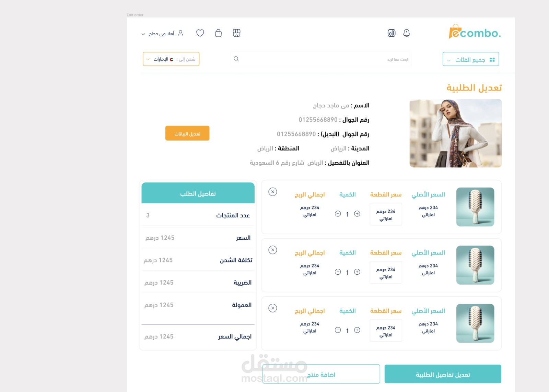Image resolution: width=549 pixels, height=392 pixels.
Task: Click the تعديل تفاصيل الطلبية button
Action: coord(443,373)
